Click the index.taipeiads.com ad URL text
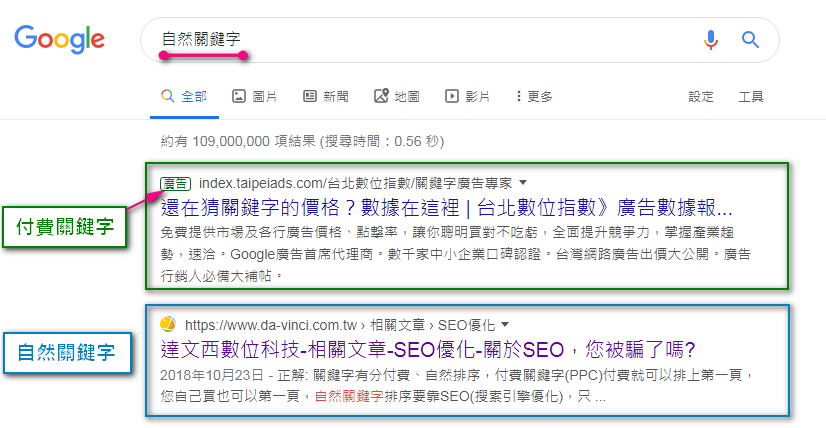The image size is (826, 428). pos(356,183)
